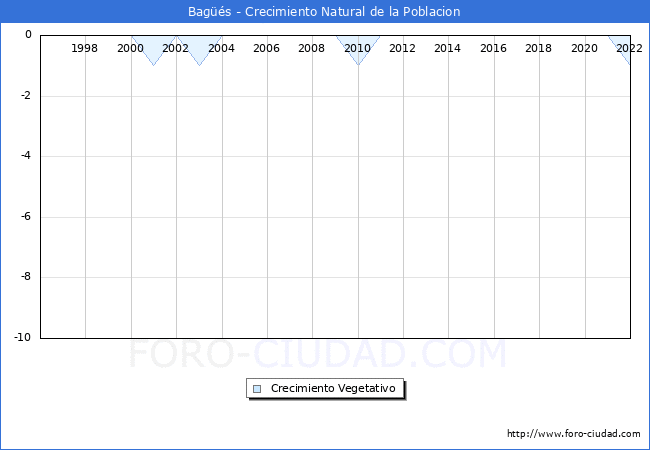
Task: Click the 'Crecimiento Vegetativo' legend label
Action: tap(333, 388)
